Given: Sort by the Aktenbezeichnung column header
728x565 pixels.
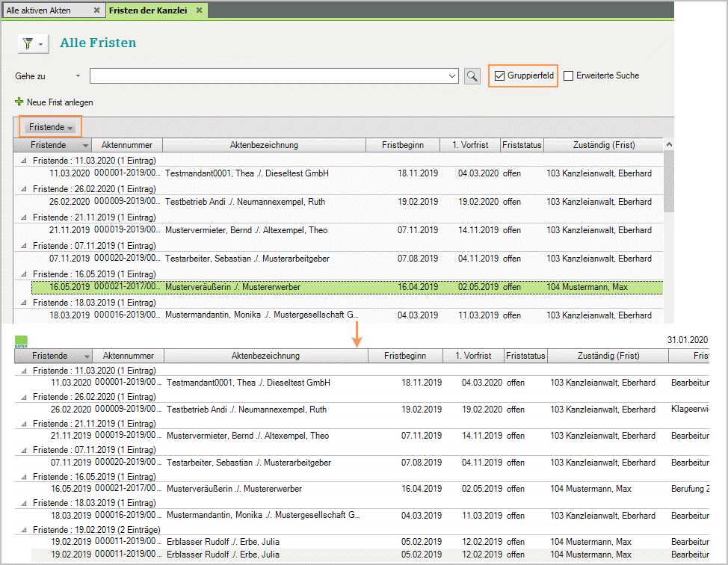Looking at the screenshot, I should [264, 145].
